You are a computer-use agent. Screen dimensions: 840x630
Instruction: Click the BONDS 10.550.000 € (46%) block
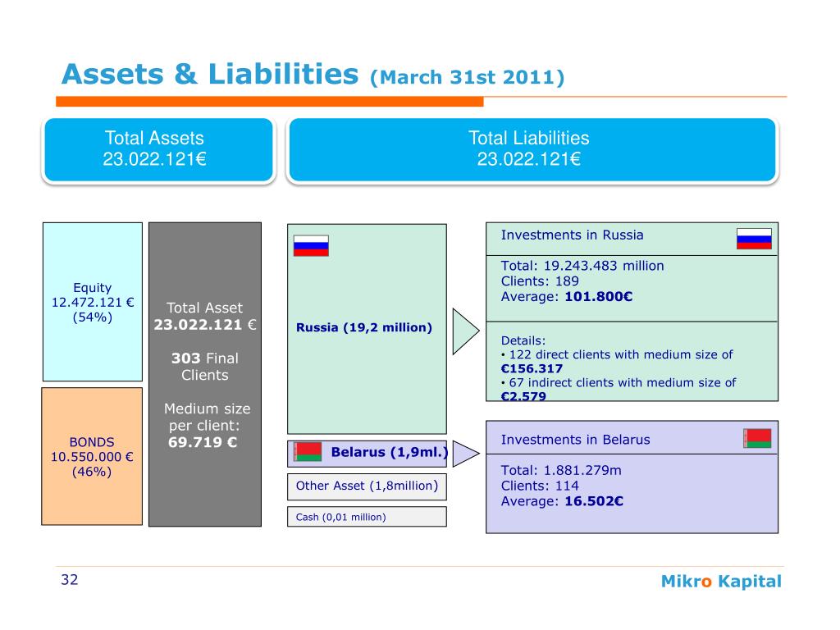click(x=92, y=456)
